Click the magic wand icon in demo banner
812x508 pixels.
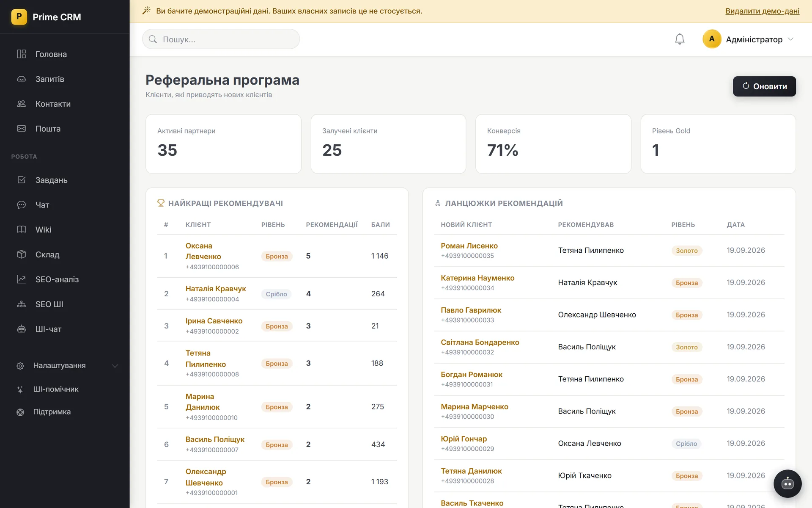[x=146, y=11]
